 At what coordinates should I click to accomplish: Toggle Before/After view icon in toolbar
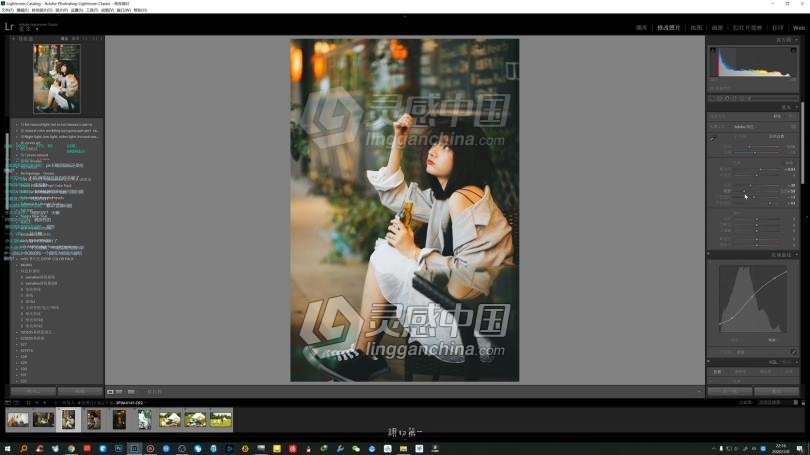tap(131, 391)
